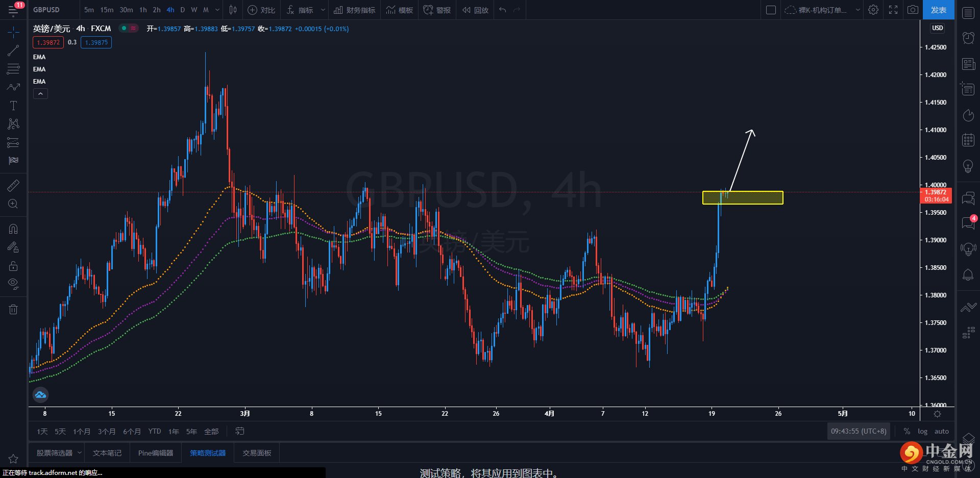Enter fullscreen mode
Image resolution: width=980 pixels, height=478 pixels.
pos(893,10)
